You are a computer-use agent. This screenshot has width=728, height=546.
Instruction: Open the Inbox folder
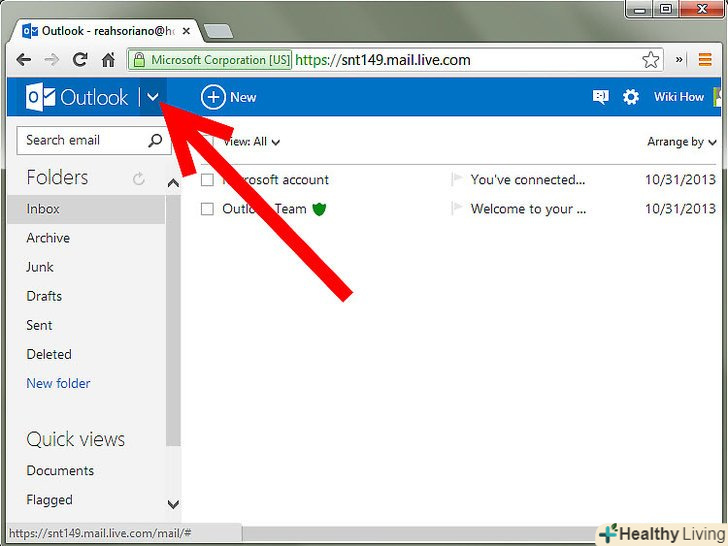pos(86,209)
